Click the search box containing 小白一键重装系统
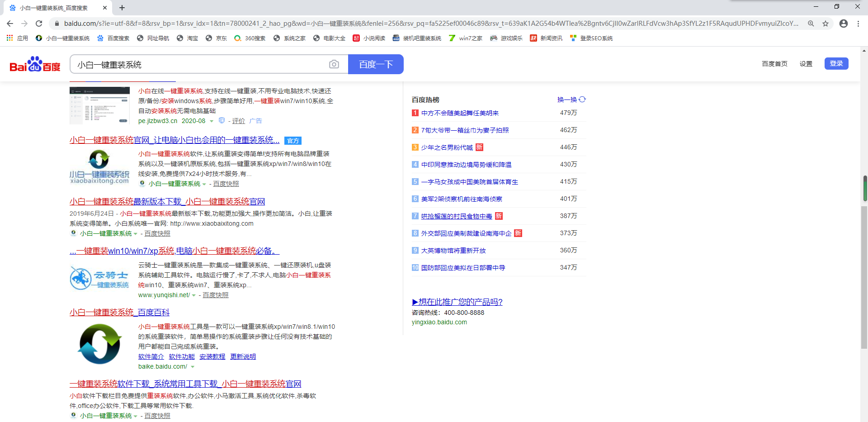The image size is (868, 422). coord(199,64)
